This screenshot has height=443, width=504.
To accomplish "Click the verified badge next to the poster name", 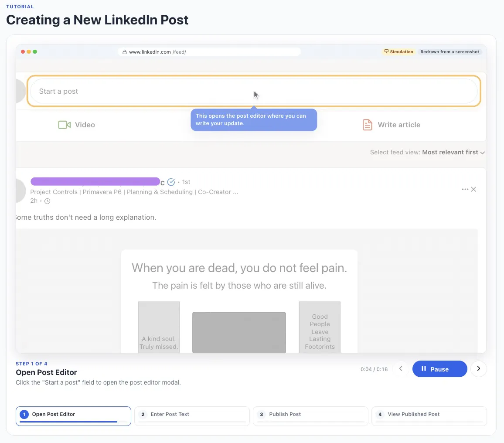I will pos(171,182).
